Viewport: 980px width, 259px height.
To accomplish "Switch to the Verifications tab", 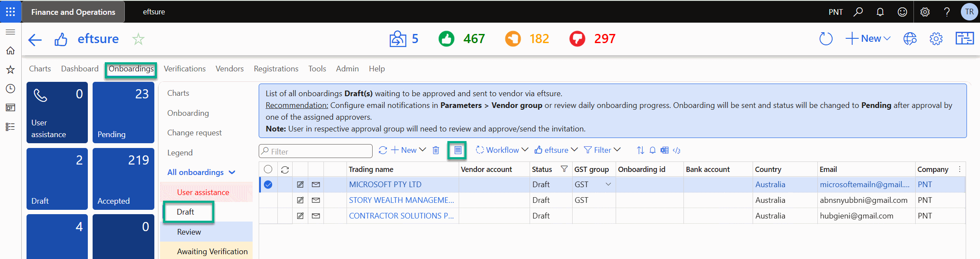I will [184, 69].
